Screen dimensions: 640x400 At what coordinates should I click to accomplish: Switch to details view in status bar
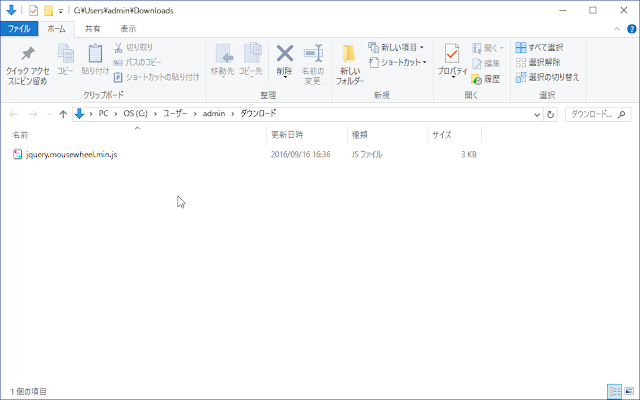pos(614,391)
